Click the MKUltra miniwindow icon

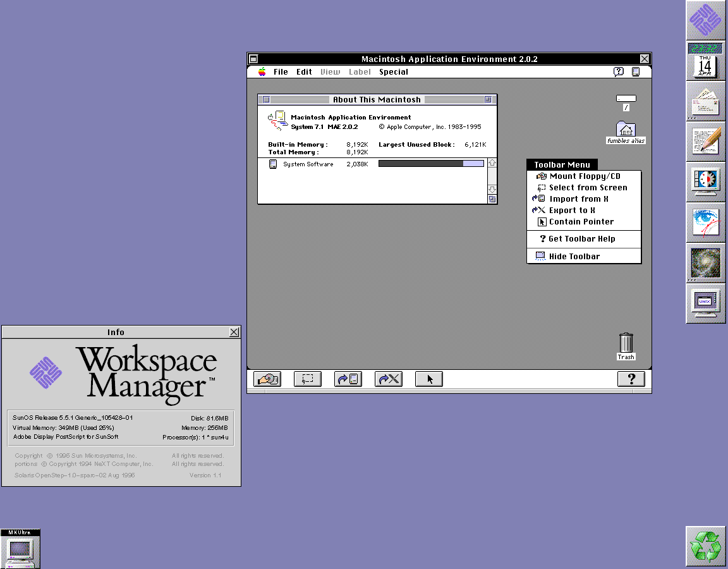(x=20, y=549)
